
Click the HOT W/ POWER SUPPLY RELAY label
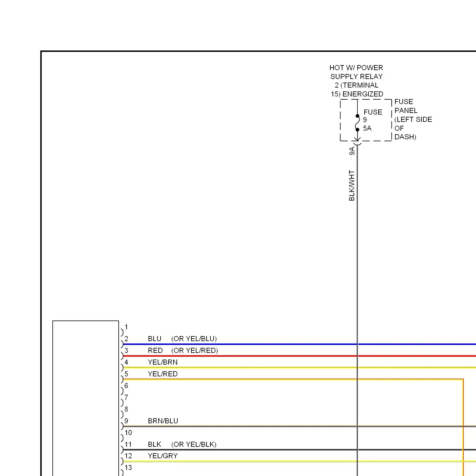pos(356,81)
